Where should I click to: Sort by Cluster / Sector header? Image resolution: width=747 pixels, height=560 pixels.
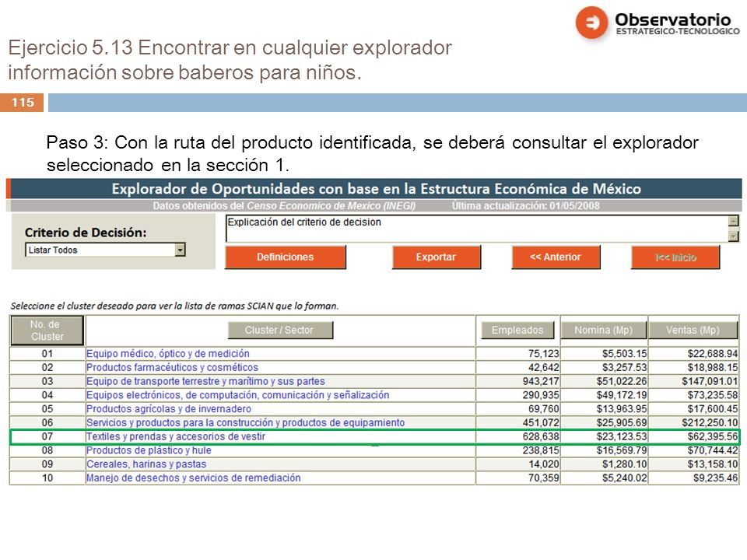click(280, 330)
